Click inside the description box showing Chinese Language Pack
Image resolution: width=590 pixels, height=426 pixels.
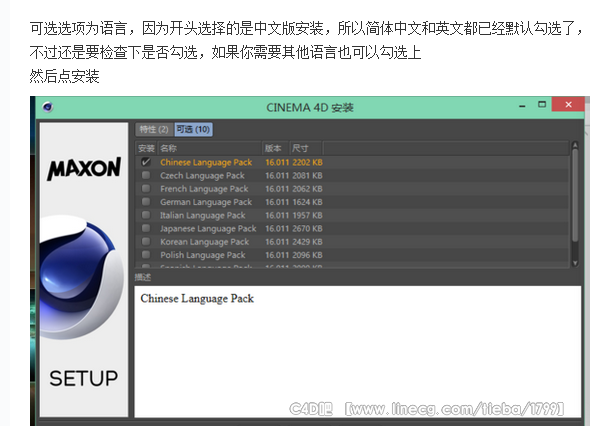357,351
